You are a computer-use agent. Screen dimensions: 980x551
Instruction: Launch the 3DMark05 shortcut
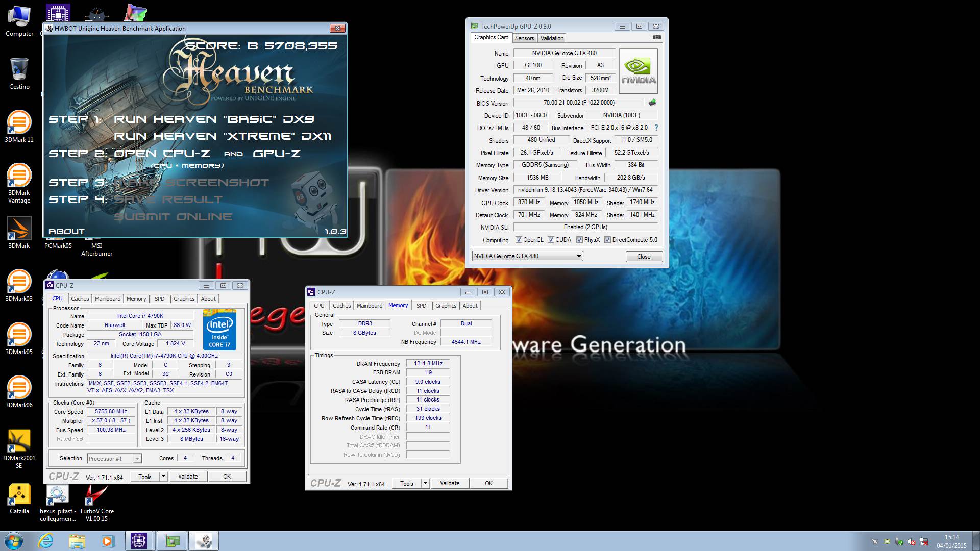tap(19, 339)
